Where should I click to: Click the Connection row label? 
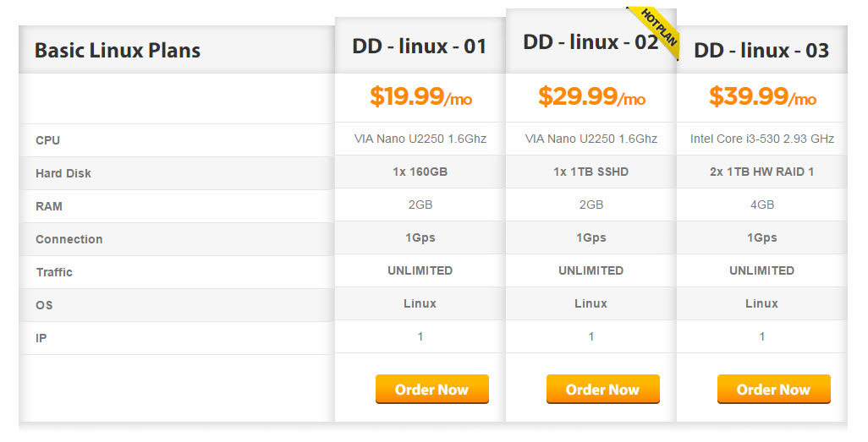69,239
